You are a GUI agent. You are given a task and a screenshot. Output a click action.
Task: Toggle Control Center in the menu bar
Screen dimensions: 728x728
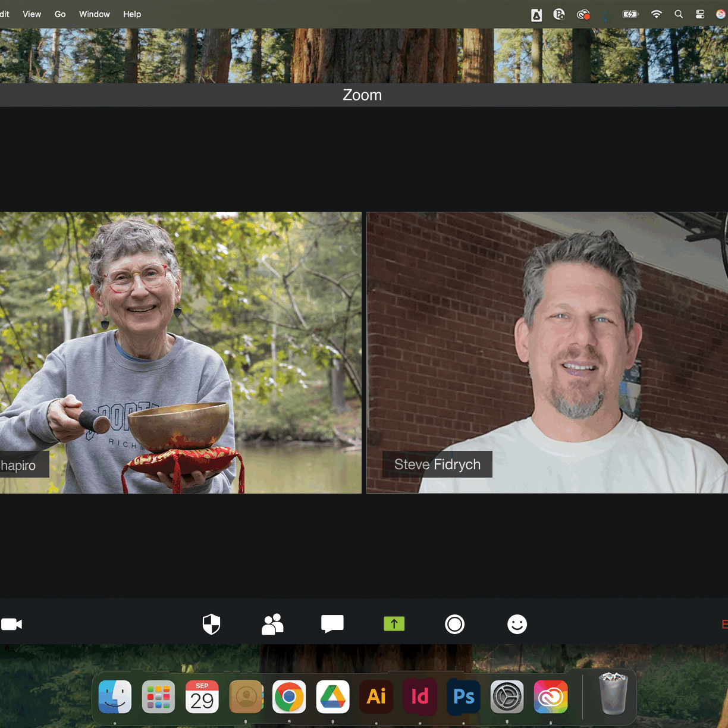pos(700,14)
